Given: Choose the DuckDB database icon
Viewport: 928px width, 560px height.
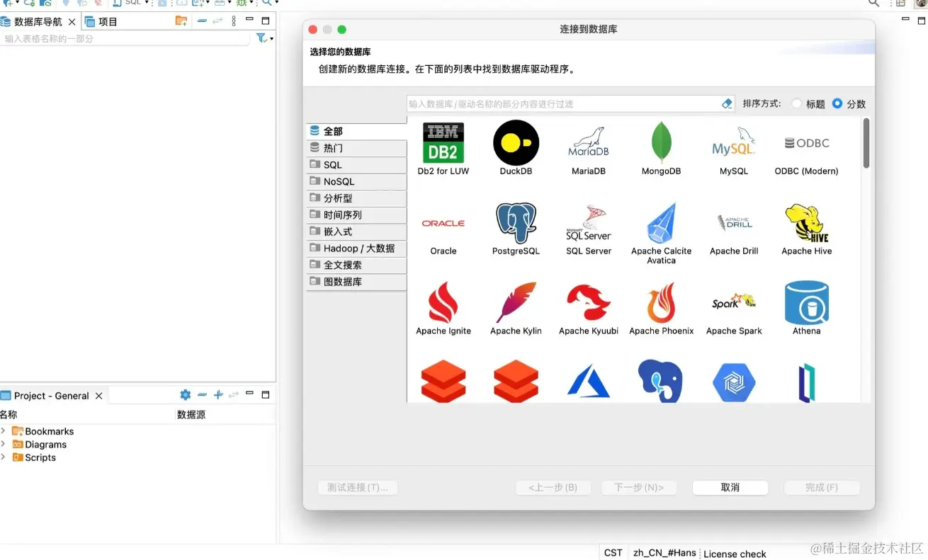Looking at the screenshot, I should click(x=516, y=142).
